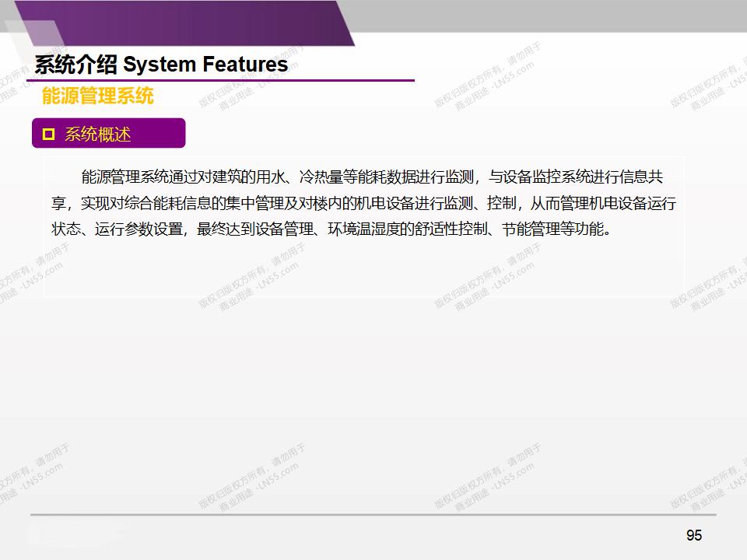Select the yellow subtitle 能源管理系统

pos(97,96)
